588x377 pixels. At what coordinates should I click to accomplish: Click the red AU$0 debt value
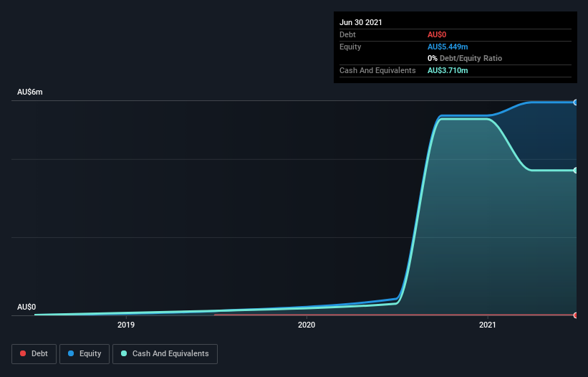click(437, 34)
